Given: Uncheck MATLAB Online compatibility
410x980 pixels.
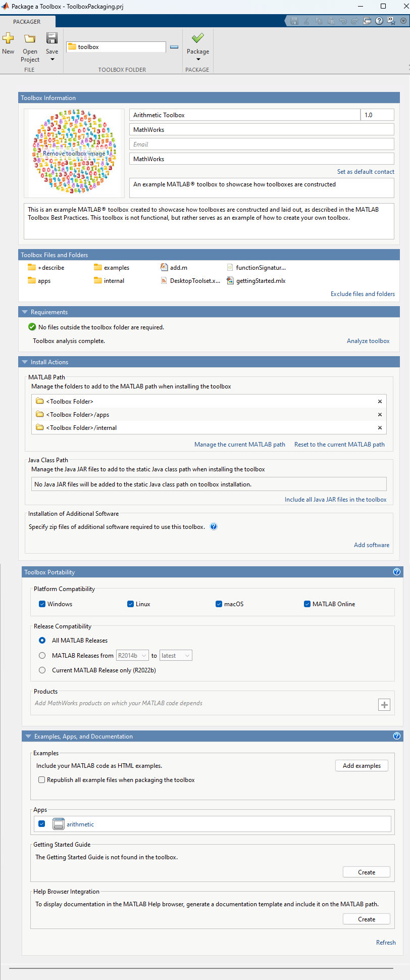Looking at the screenshot, I should point(307,604).
